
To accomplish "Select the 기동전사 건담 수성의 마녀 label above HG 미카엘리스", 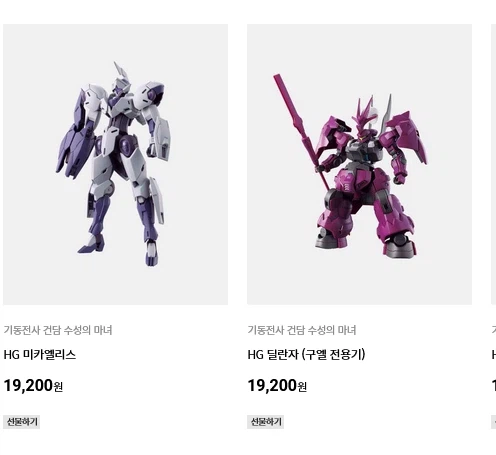I will pyautogui.click(x=58, y=330).
